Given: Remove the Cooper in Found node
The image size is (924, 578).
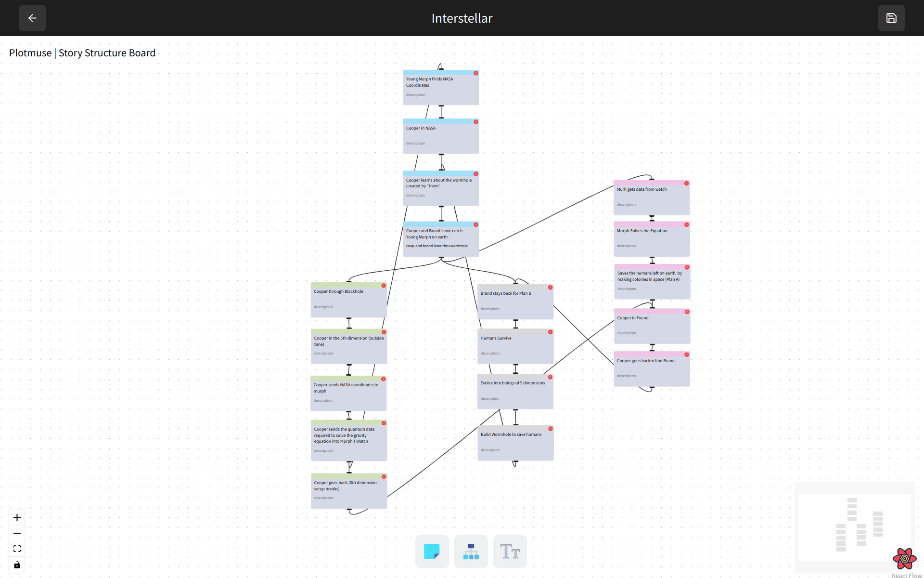Looking at the screenshot, I should click(687, 312).
